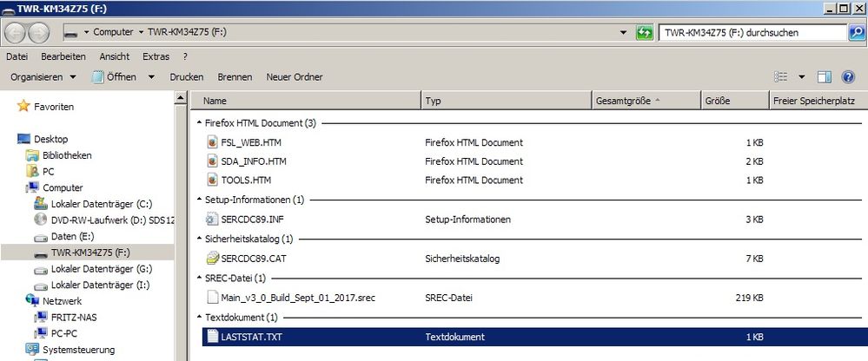Click the Systemsteuerung icon
This screenshot has width=868, height=361.
(x=32, y=350)
